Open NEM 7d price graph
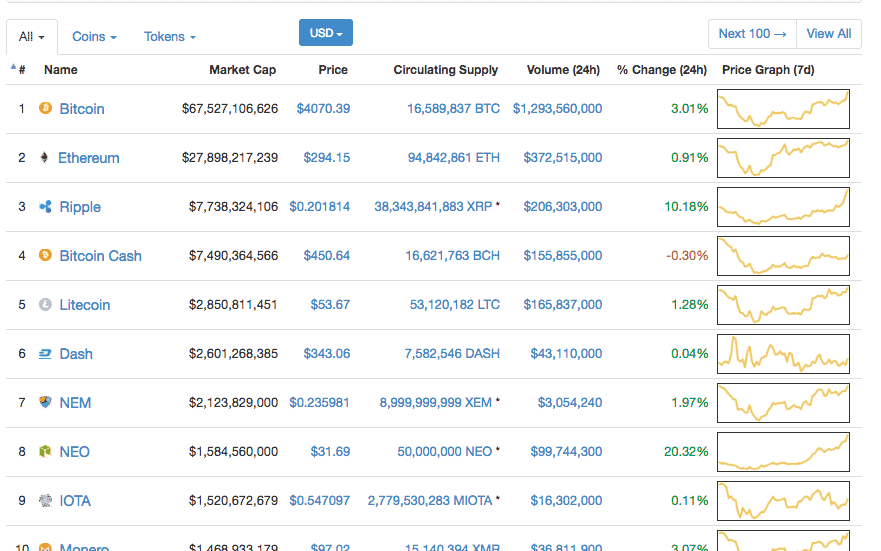This screenshot has width=881, height=551. pyautogui.click(x=783, y=403)
